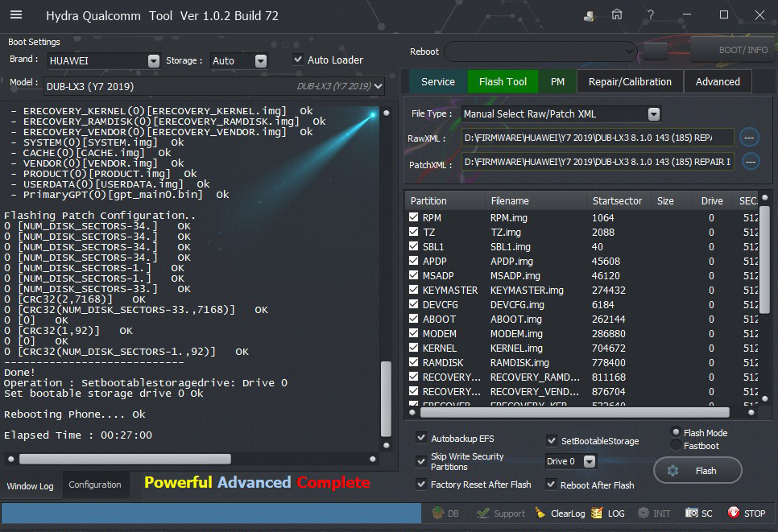Browse for PatchXML file
The height and width of the screenshot is (532, 778).
click(x=751, y=161)
